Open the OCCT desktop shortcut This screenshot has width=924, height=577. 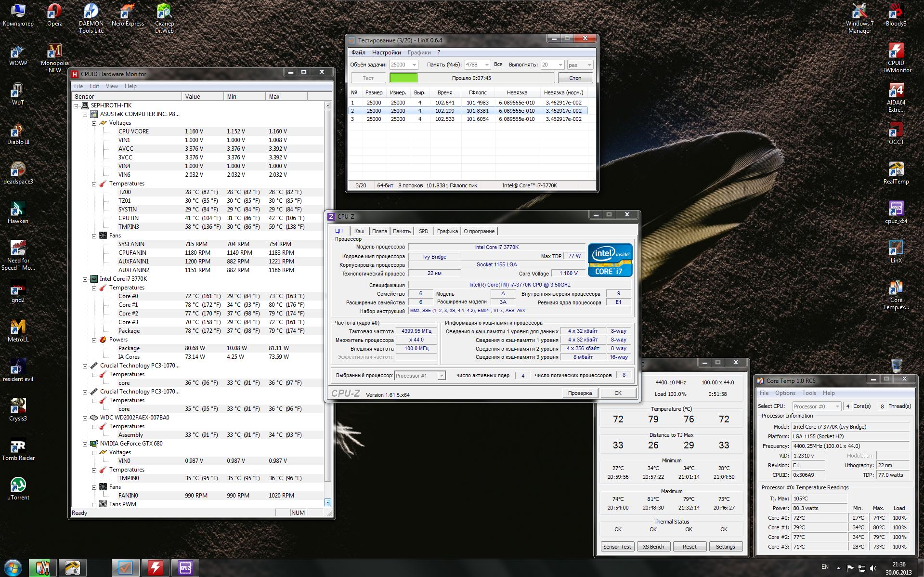(896, 133)
